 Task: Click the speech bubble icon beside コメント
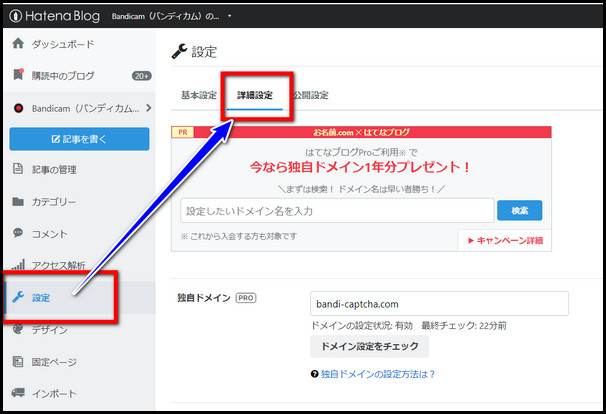(x=18, y=233)
